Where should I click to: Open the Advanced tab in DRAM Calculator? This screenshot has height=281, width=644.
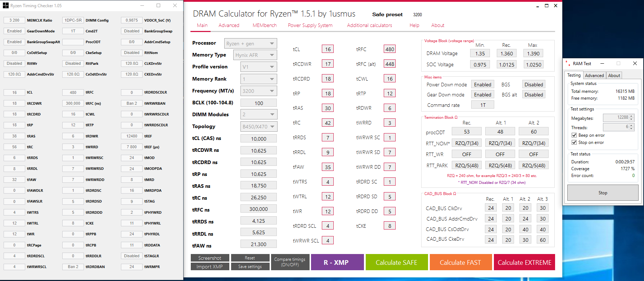pos(229,25)
